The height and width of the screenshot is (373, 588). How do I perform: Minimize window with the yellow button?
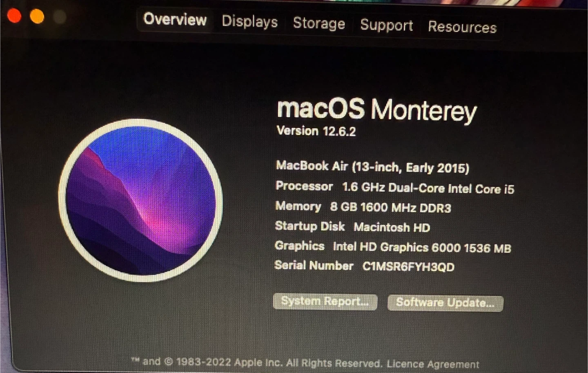(x=37, y=16)
